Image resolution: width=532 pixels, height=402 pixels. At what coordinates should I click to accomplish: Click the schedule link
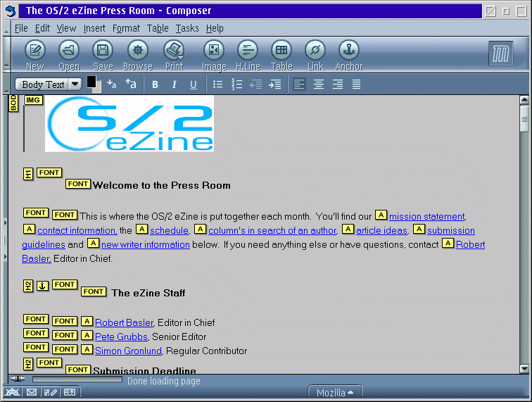(170, 230)
